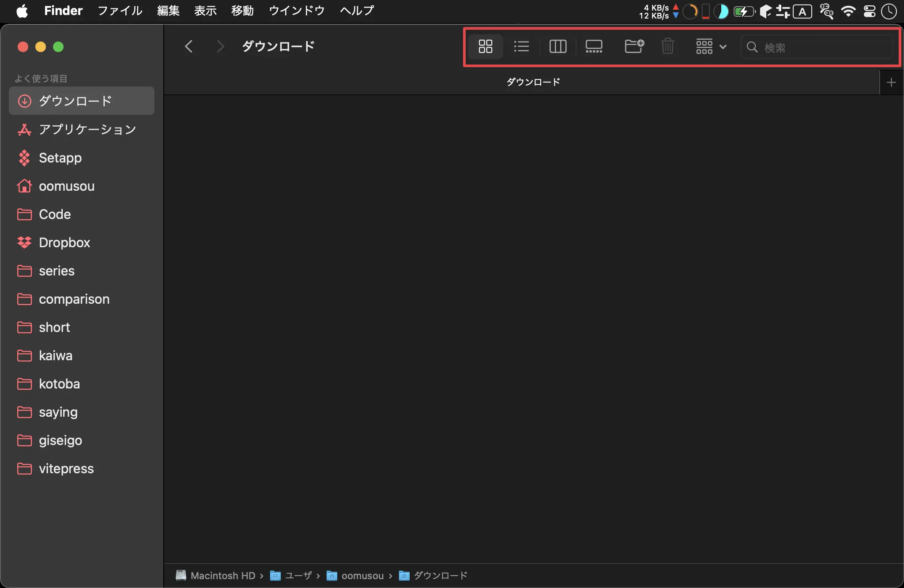This screenshot has height=588, width=904.
Task: Click the orange ring CPU monitor icon
Action: [x=690, y=11]
